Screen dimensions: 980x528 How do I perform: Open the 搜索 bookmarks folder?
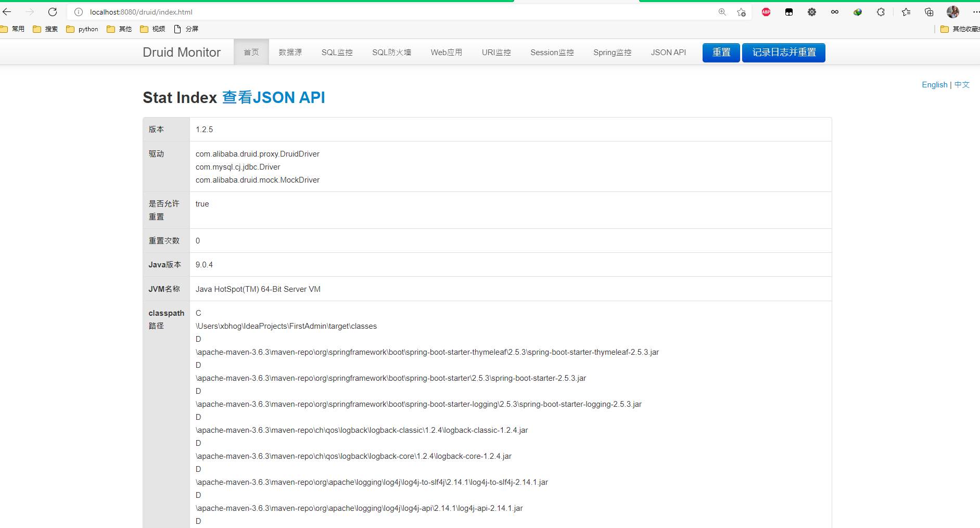coord(45,29)
